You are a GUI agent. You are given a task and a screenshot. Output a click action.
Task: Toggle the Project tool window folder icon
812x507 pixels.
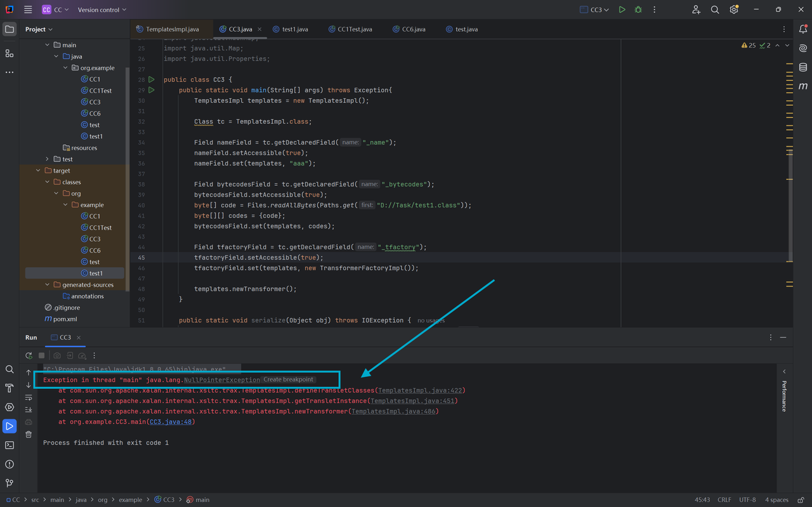(x=10, y=29)
